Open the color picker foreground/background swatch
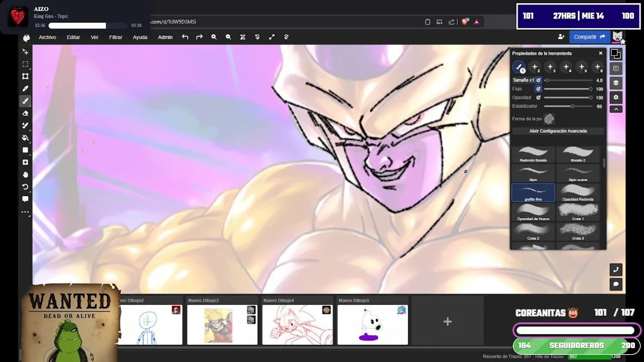This screenshot has height=362, width=644. pyautogui.click(x=616, y=54)
